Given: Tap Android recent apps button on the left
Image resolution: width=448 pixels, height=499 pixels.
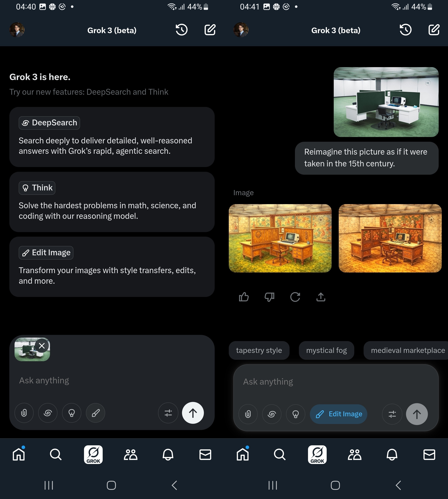Looking at the screenshot, I should [x=49, y=485].
